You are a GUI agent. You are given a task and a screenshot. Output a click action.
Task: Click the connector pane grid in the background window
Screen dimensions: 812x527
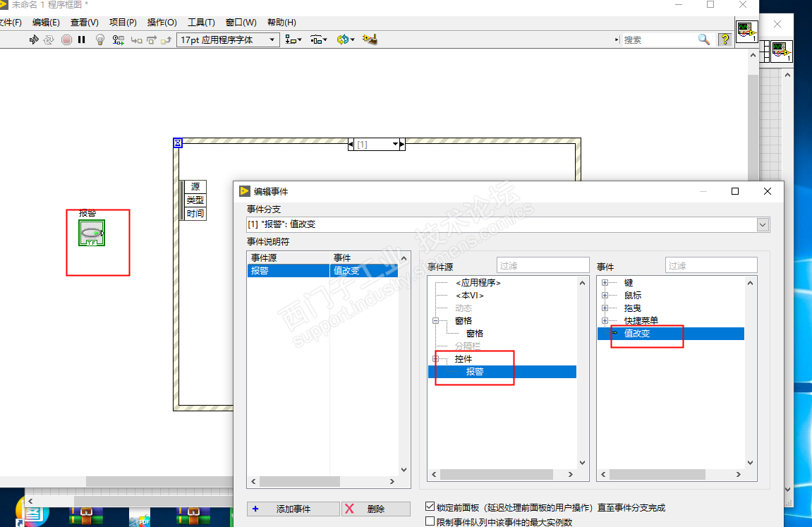point(764,52)
